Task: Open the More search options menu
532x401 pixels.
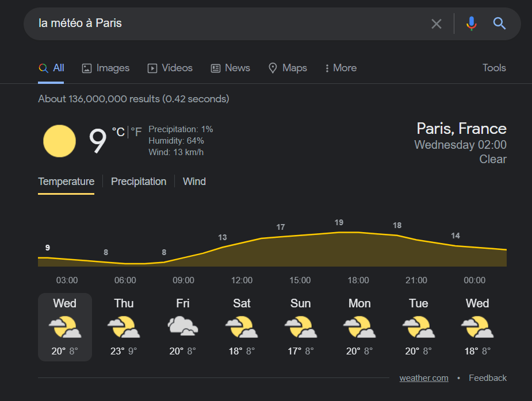Action: click(x=340, y=68)
